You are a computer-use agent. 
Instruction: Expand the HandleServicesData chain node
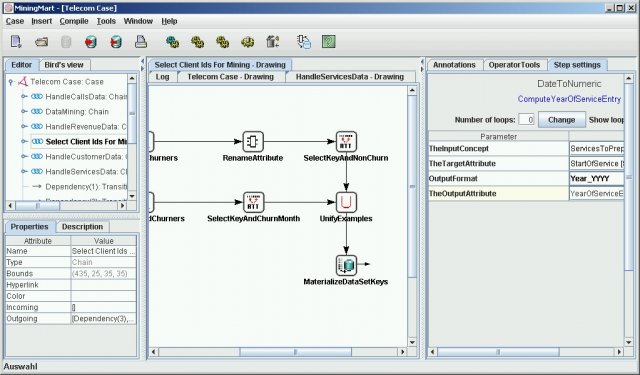point(24,171)
